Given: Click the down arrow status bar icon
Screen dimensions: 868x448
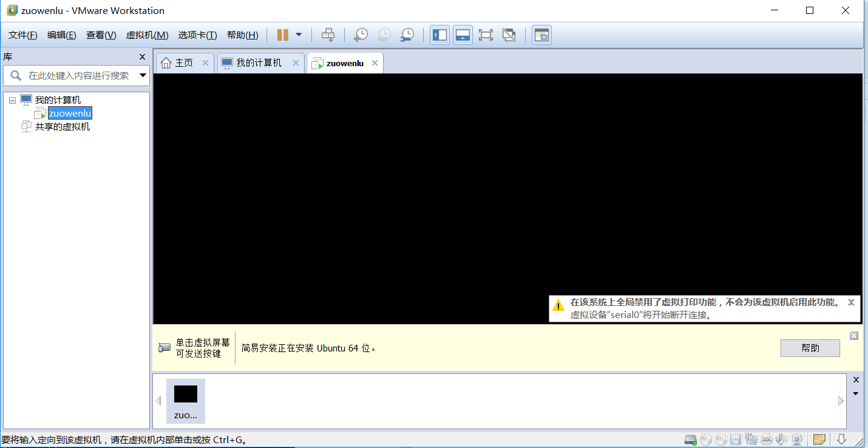Looking at the screenshot, I should click(841, 440).
